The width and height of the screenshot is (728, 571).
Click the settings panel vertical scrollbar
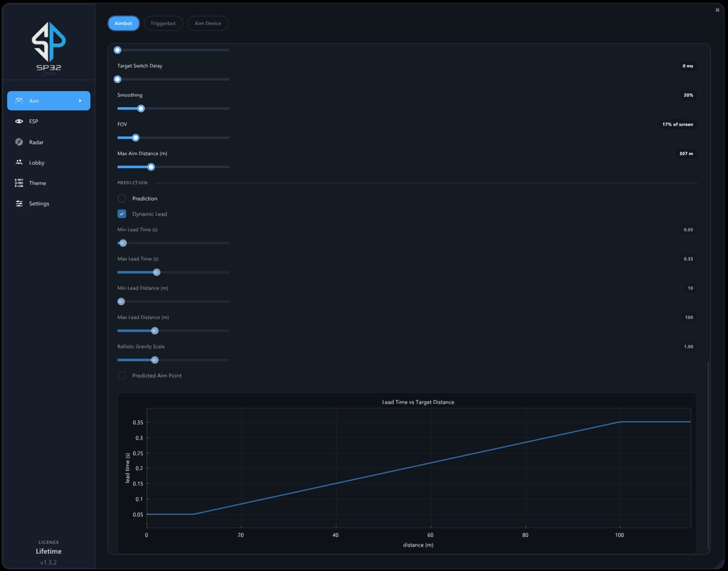point(708,454)
